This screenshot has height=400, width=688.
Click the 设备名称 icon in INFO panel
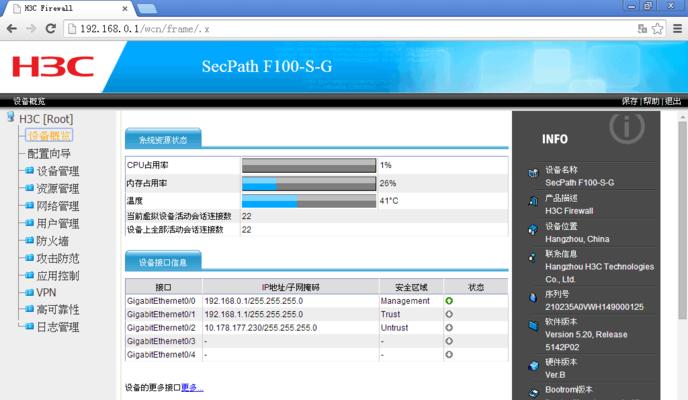click(533, 173)
